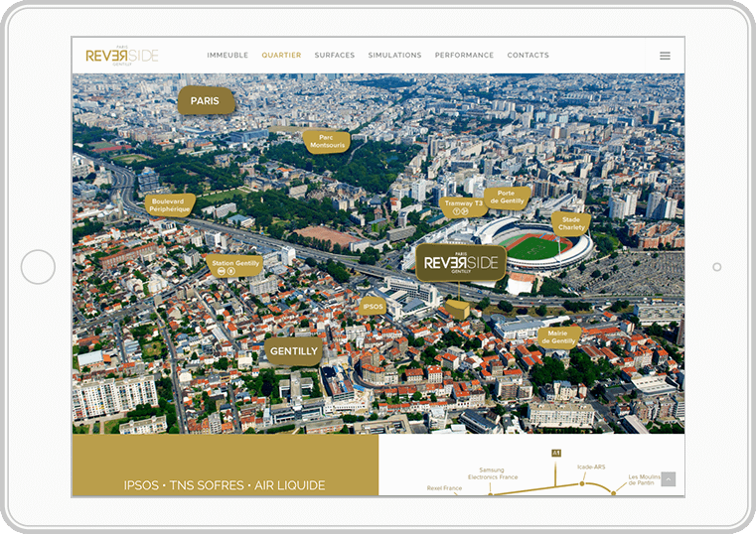Click the PARIS map marker

tap(206, 100)
